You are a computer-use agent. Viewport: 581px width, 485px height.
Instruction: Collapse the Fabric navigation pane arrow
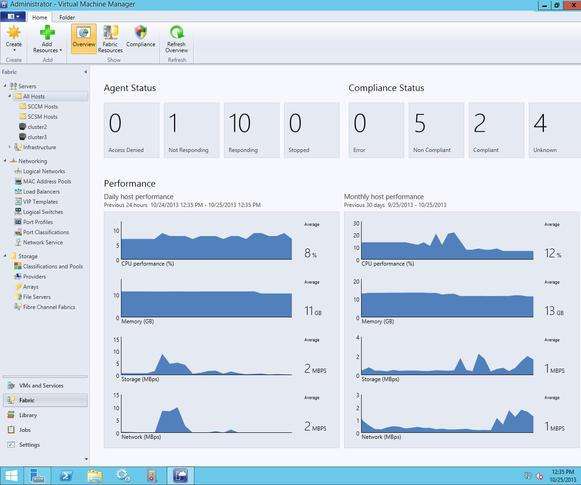point(86,72)
